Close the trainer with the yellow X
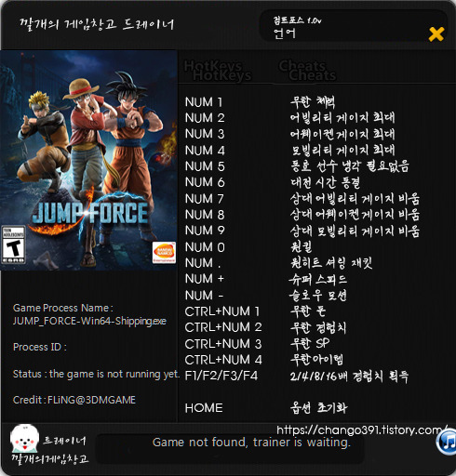 (x=436, y=33)
